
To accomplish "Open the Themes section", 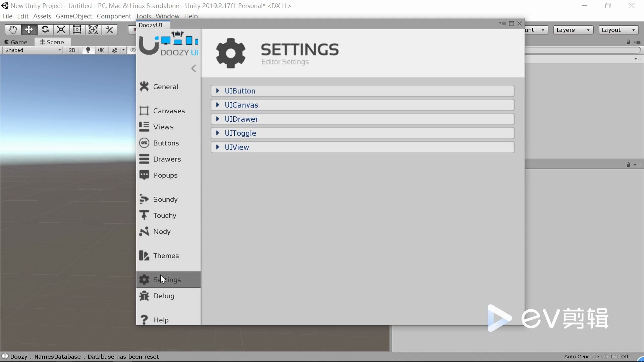I will [168, 256].
